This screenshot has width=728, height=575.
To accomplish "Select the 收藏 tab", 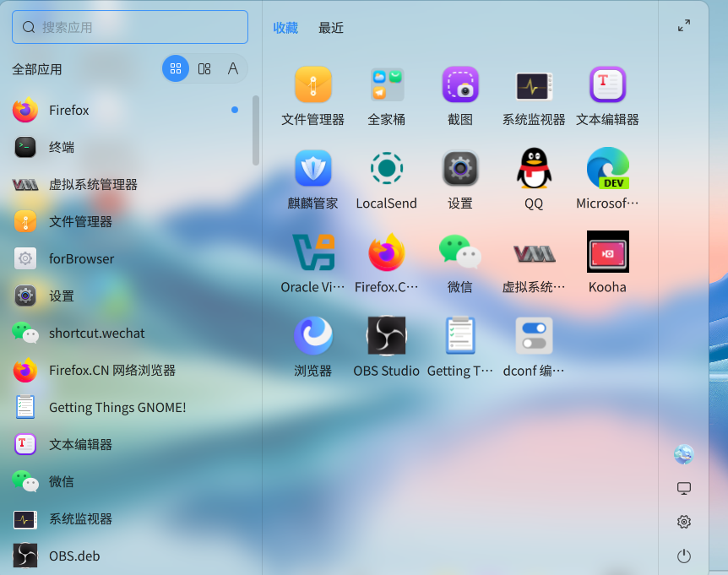I will tap(285, 28).
